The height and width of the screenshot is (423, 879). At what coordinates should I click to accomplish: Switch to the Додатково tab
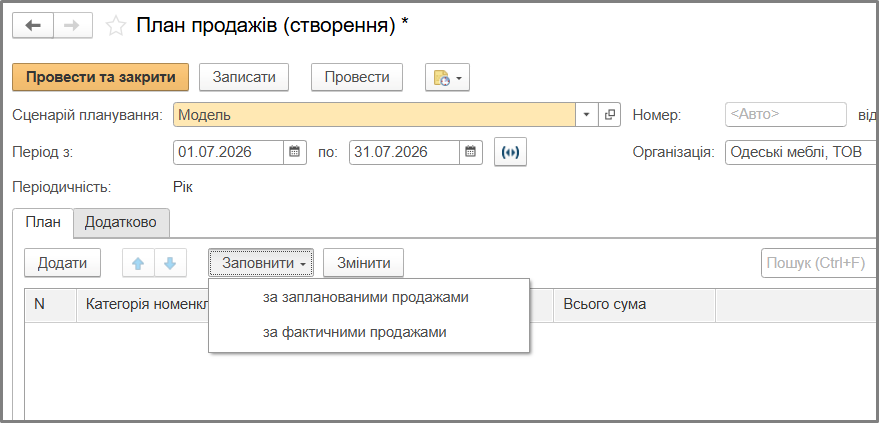pos(121,222)
